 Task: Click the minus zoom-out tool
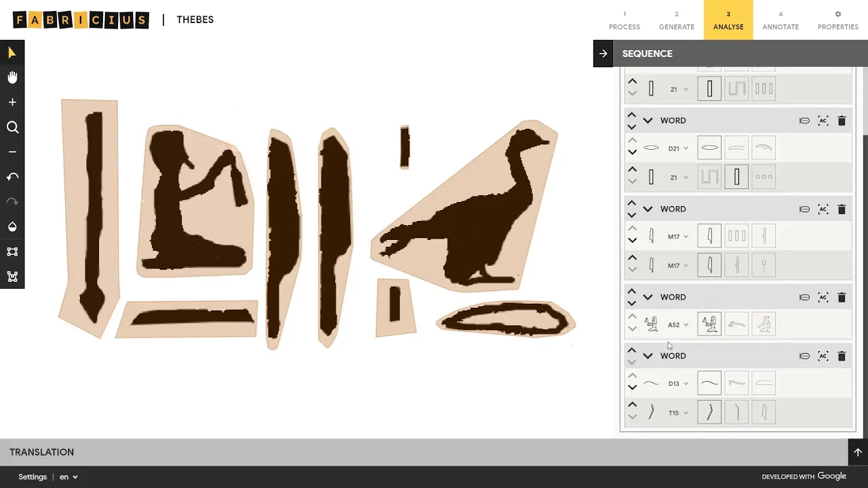pos(12,152)
